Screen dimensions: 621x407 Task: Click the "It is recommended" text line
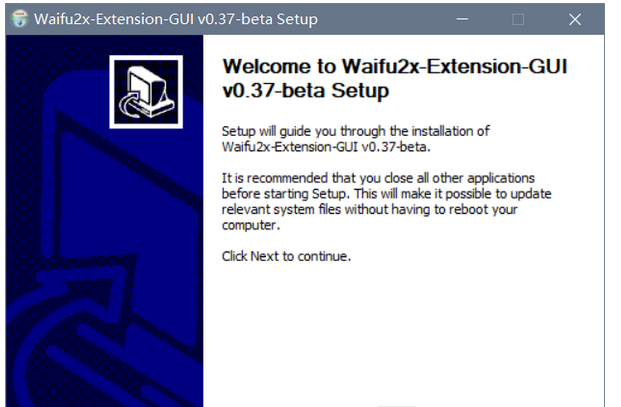378,178
